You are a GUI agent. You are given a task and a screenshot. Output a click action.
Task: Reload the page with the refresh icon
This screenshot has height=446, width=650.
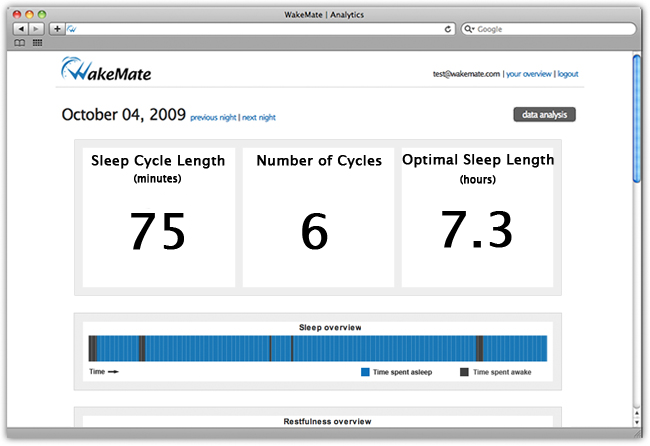(x=447, y=30)
